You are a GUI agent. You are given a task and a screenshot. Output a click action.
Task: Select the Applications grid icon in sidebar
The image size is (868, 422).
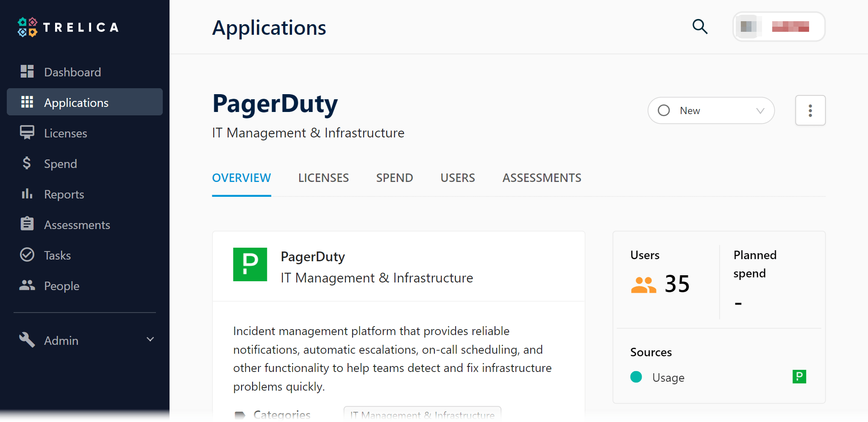pos(27,102)
